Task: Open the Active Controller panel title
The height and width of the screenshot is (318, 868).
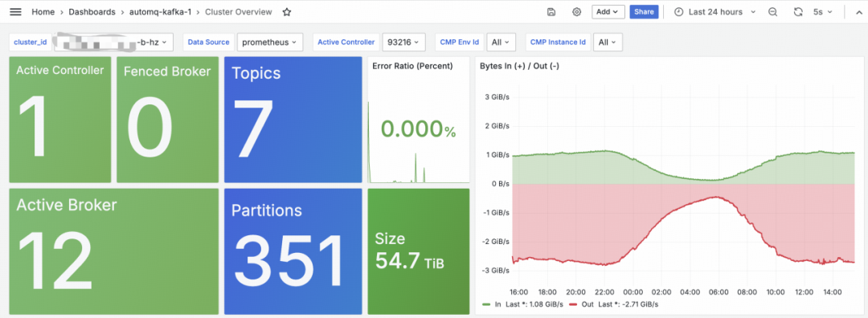Action: click(59, 70)
